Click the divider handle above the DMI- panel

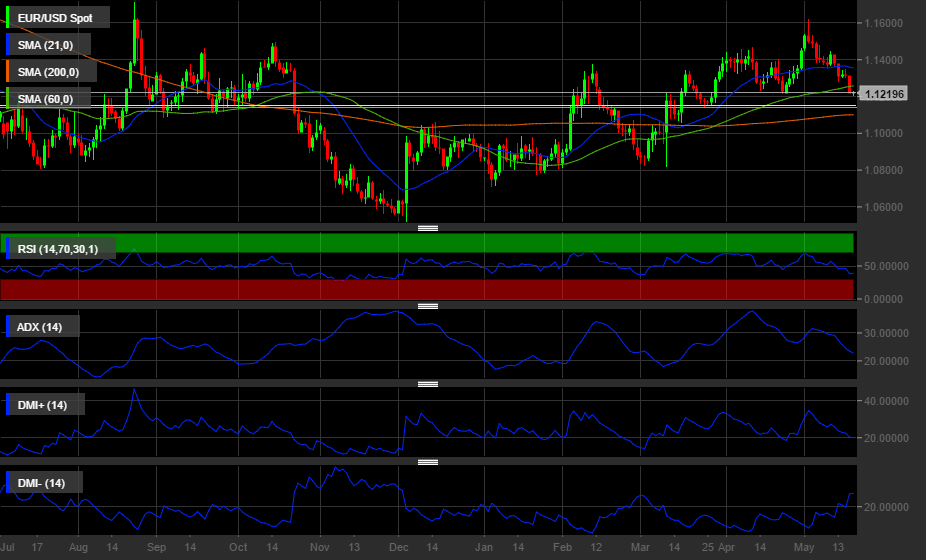coord(428,462)
